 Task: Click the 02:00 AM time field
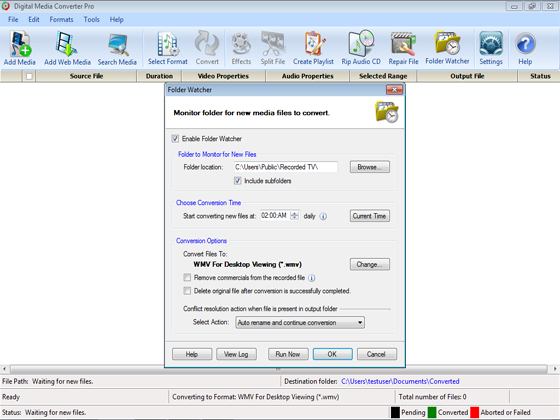pos(274,216)
